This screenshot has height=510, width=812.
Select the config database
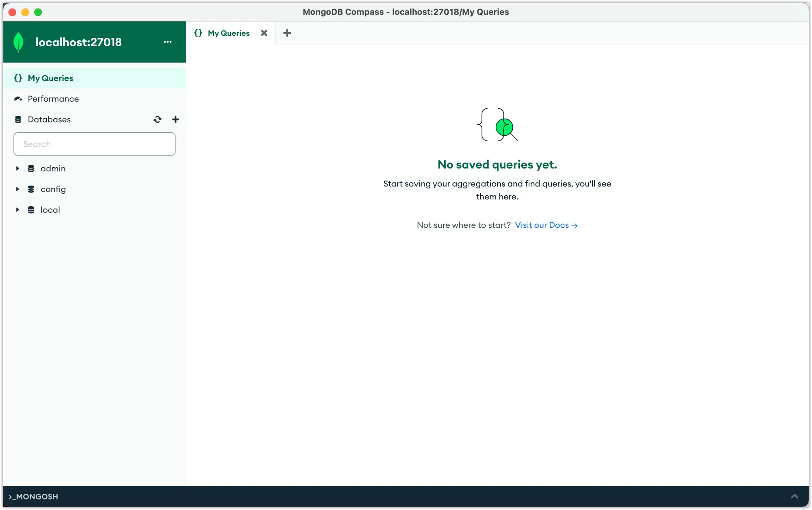point(94,189)
